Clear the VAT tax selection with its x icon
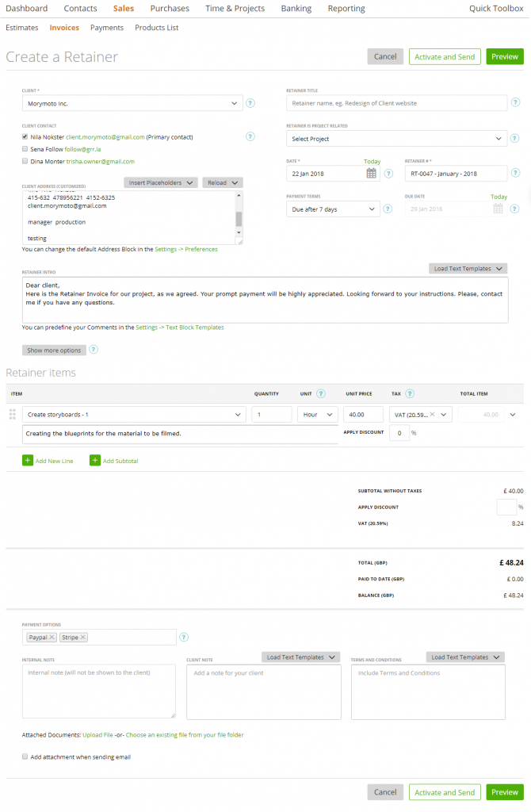This screenshot has height=812, width=531. (431, 414)
